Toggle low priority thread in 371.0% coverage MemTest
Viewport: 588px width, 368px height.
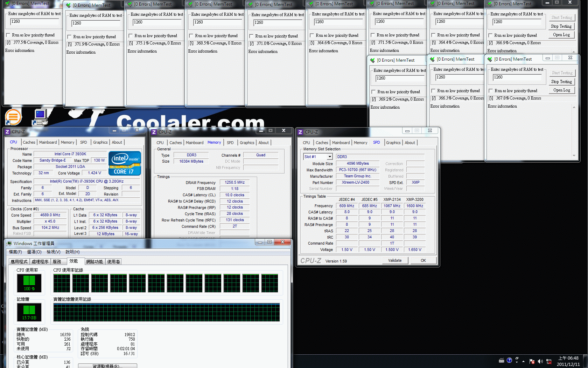[x=252, y=36]
